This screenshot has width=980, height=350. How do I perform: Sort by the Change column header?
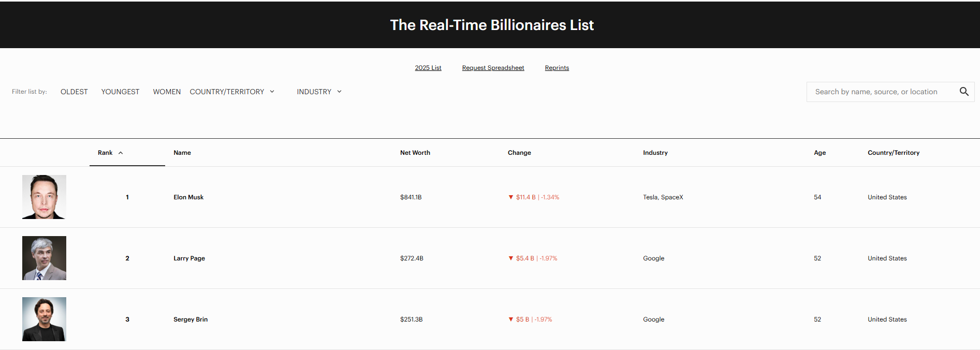(519, 153)
